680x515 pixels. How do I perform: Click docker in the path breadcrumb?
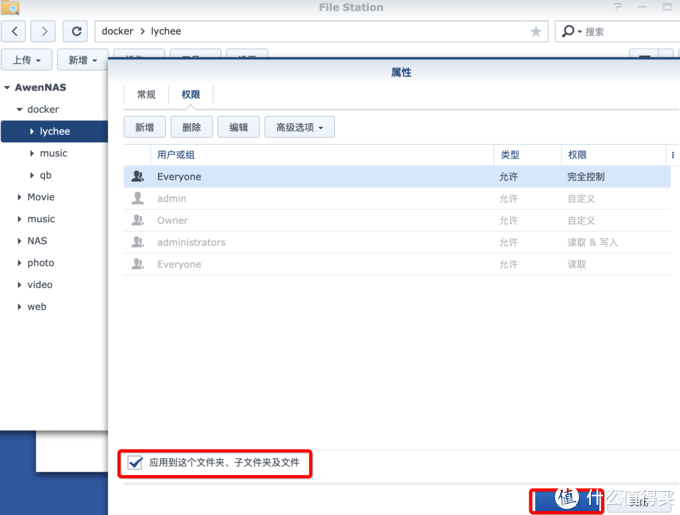pos(117,31)
